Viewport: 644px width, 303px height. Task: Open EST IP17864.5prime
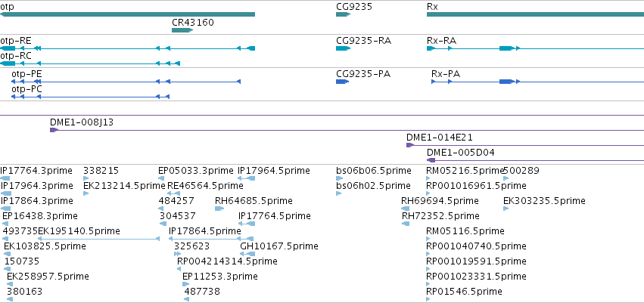(x=211, y=239)
